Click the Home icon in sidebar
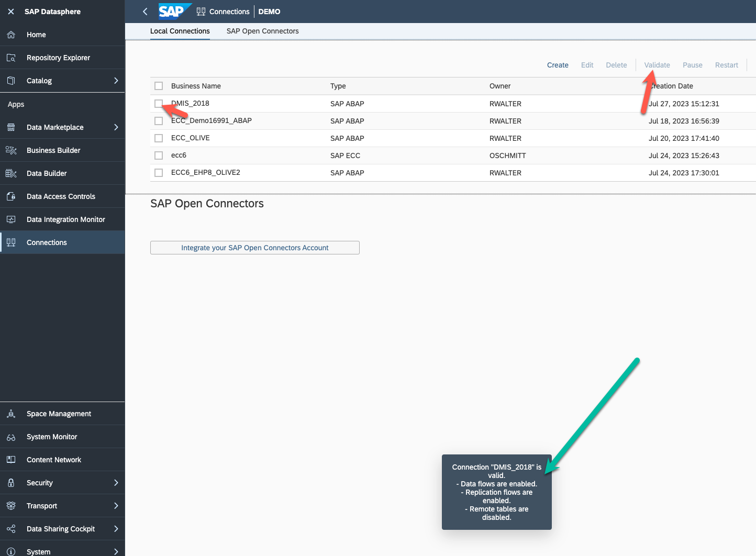 point(11,35)
